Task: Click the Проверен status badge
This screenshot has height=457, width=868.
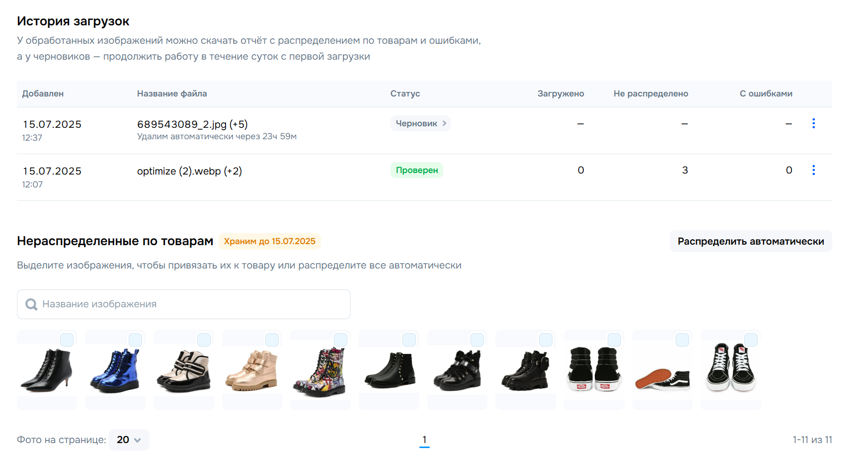Action: pos(417,170)
